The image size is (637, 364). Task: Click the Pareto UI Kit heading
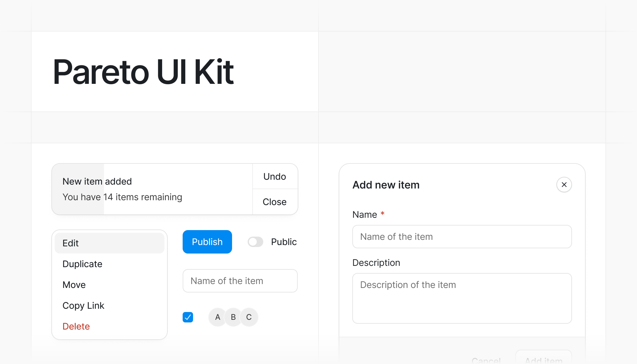click(x=143, y=71)
